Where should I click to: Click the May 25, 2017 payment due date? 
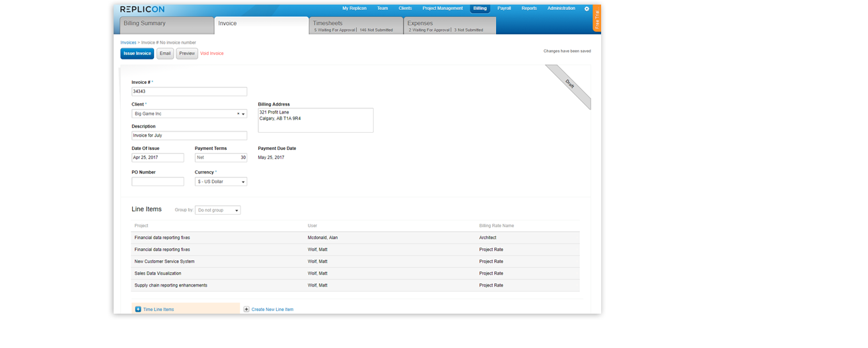click(x=271, y=158)
